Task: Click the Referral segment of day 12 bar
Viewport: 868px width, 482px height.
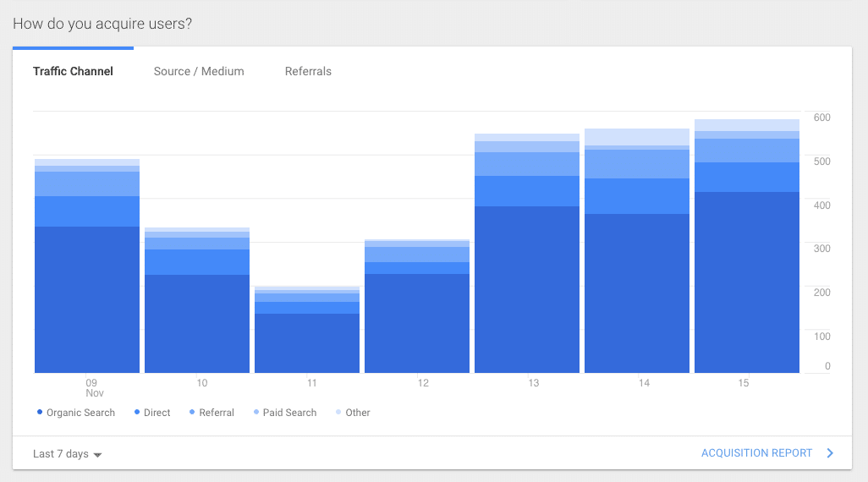Action: point(417,255)
